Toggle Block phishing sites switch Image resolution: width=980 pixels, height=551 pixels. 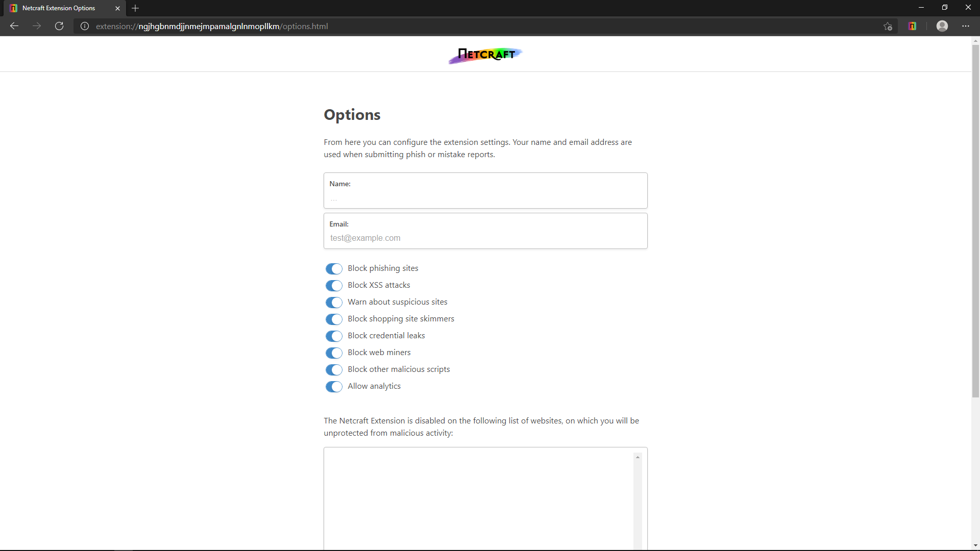point(334,269)
